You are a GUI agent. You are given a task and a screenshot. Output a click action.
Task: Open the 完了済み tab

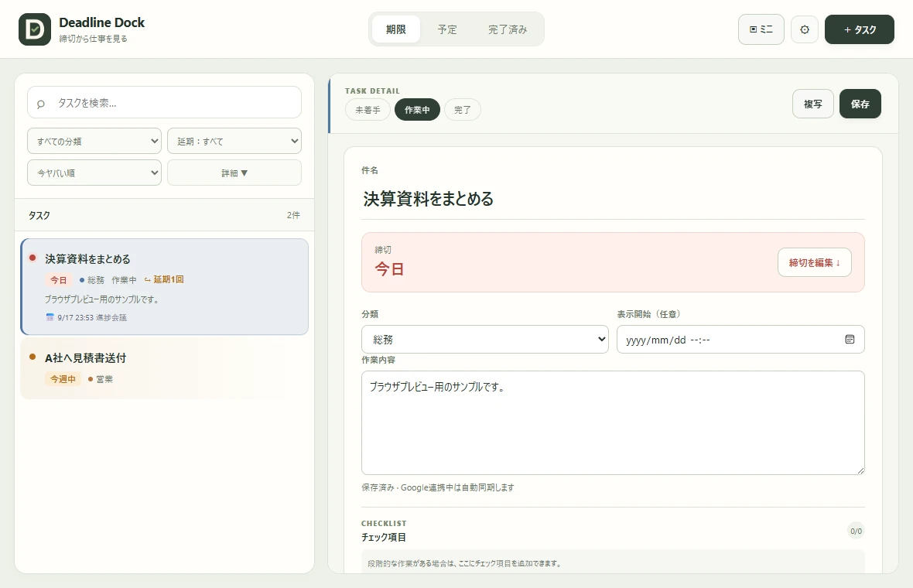pyautogui.click(x=508, y=29)
